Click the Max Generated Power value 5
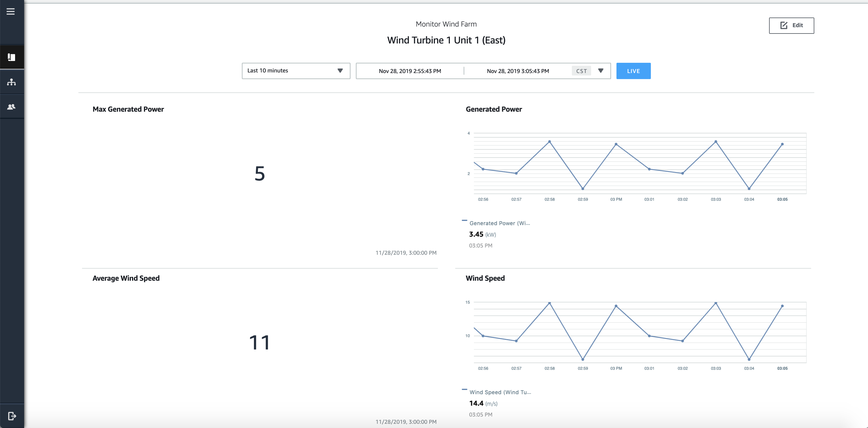Viewport: 868px width, 428px height. (x=259, y=174)
